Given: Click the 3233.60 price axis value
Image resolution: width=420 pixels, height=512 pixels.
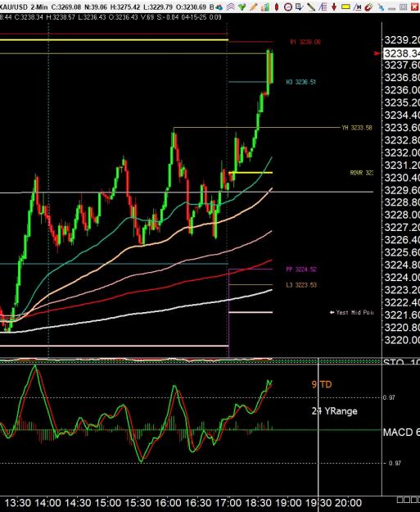Looking at the screenshot, I should 402,127.
